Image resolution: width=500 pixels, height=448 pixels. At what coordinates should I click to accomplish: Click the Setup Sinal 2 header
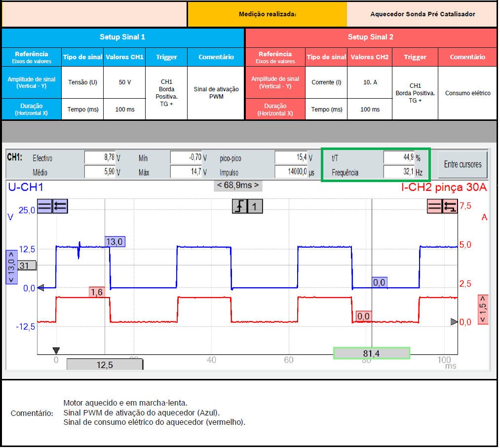pyautogui.click(x=370, y=37)
